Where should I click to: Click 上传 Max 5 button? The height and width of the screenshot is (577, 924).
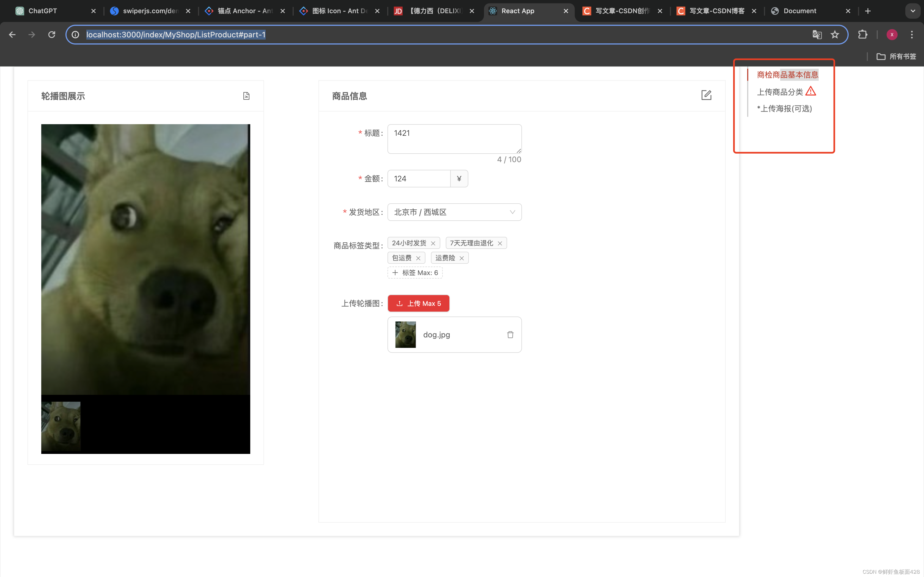[418, 303]
